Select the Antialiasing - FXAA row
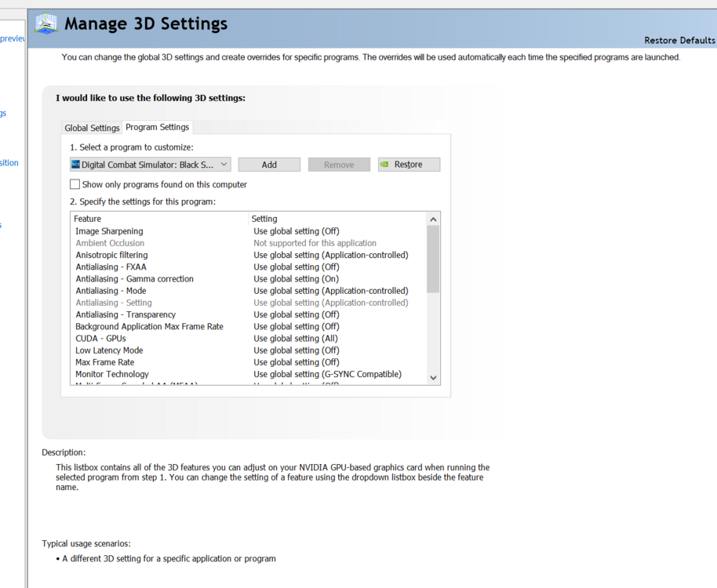 111,267
